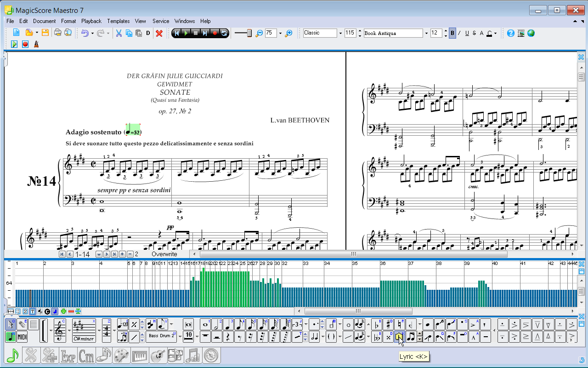
Task: Click the font size 12 field
Action: [436, 33]
